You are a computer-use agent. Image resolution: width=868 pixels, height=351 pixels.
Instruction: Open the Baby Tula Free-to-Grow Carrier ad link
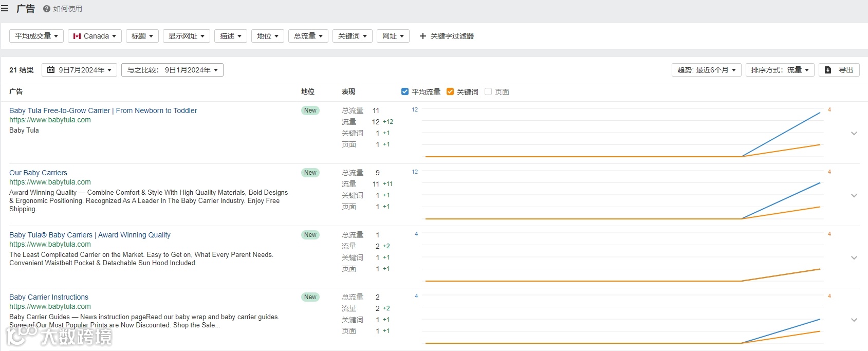[x=103, y=110]
